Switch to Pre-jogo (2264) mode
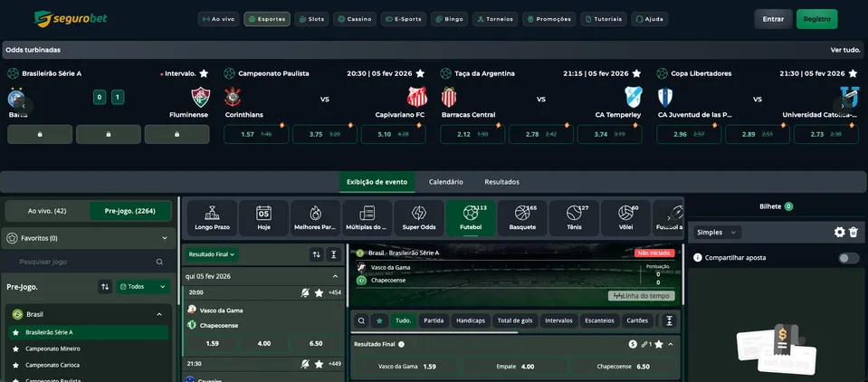This screenshot has height=382, width=868. click(130, 211)
